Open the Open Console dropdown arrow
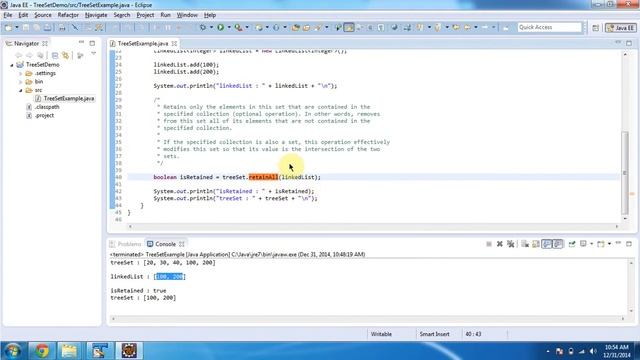Image resolution: width=640 pixels, height=360 pixels. coord(609,244)
